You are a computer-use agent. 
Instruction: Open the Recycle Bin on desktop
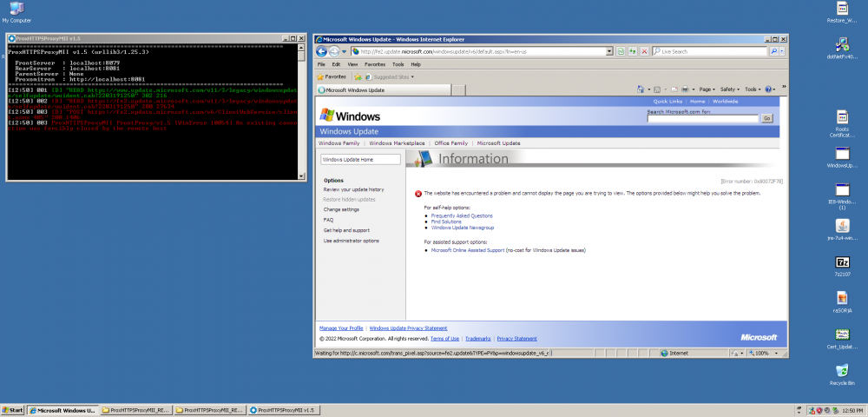pyautogui.click(x=841, y=370)
